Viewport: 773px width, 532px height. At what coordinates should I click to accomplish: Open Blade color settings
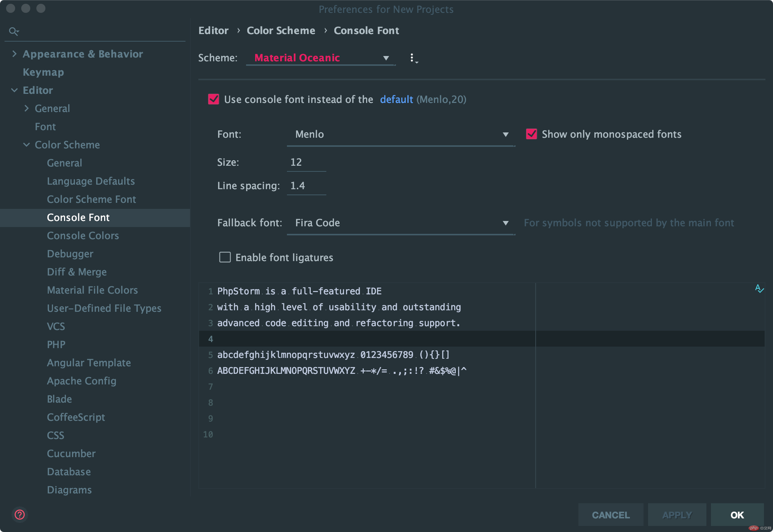[x=59, y=399]
